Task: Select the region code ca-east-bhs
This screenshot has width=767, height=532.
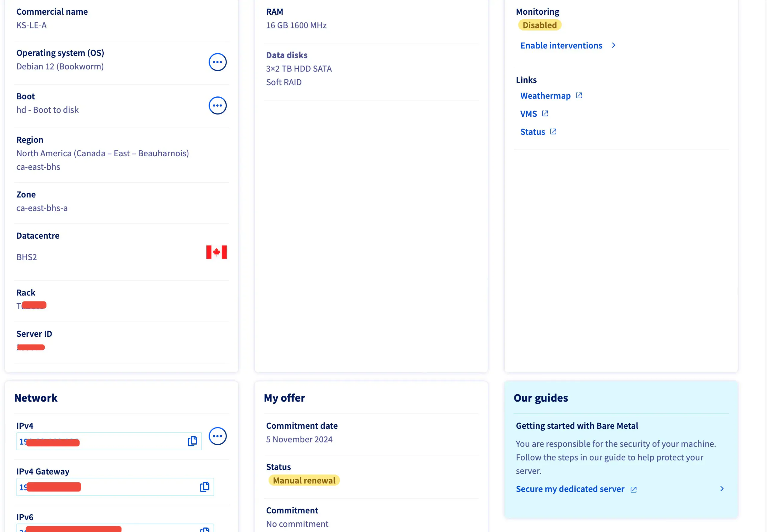Action: click(38, 167)
